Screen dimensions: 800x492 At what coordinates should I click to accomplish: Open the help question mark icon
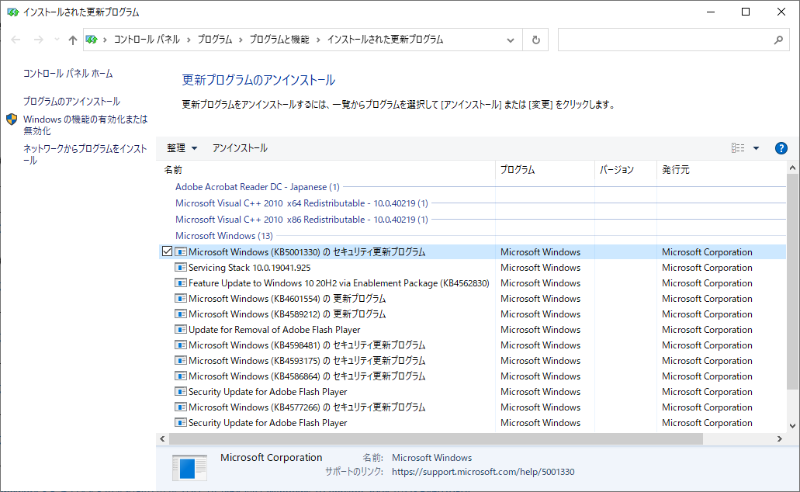[x=781, y=148]
